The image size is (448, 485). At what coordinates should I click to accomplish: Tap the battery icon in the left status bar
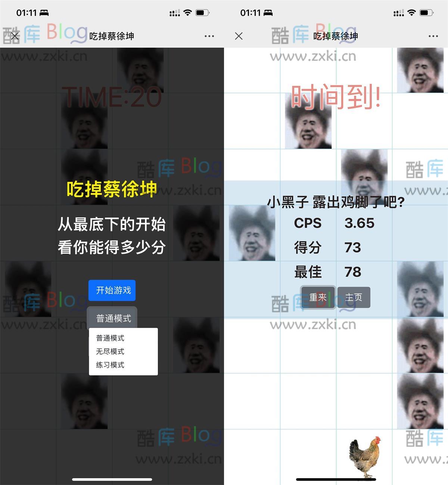point(201,12)
